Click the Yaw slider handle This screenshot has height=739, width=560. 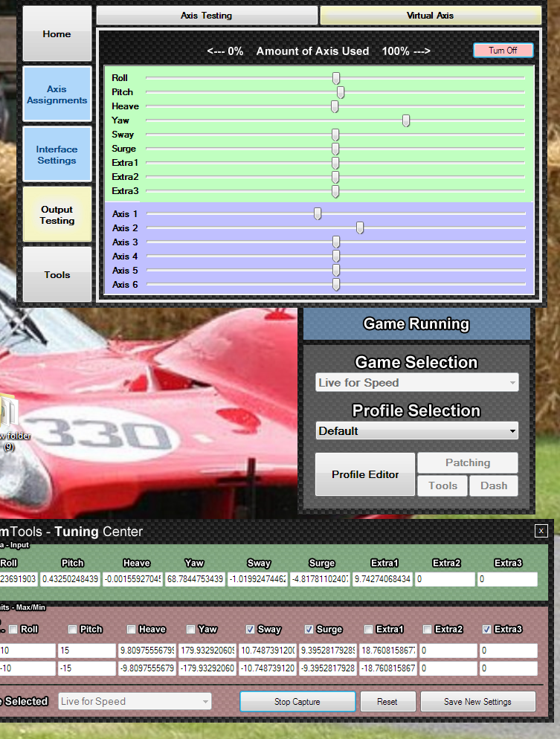pyautogui.click(x=406, y=120)
